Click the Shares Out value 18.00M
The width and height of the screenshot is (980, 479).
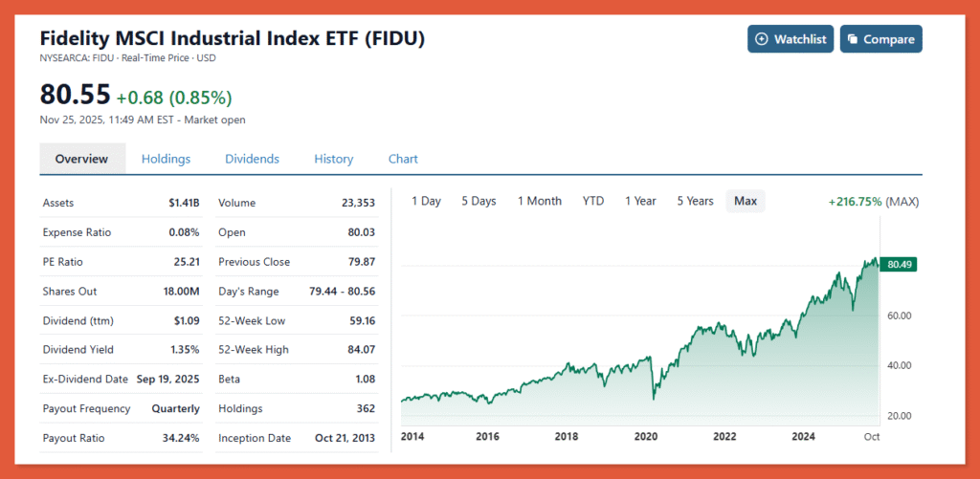coord(179,292)
